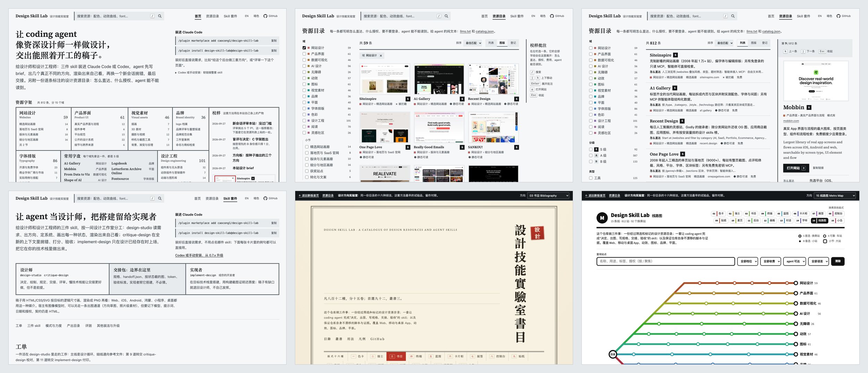
Task: Click the round M logo on the Metro Map page
Action: (602, 218)
